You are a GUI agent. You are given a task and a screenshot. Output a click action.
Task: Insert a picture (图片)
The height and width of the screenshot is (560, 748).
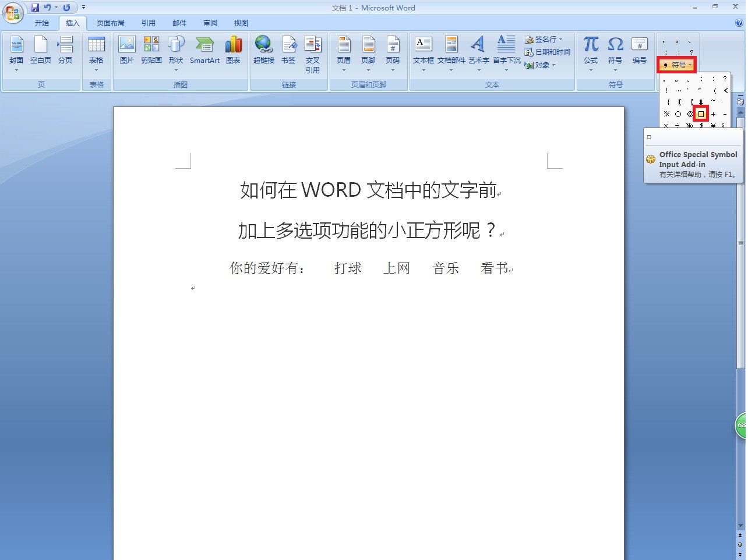click(127, 50)
